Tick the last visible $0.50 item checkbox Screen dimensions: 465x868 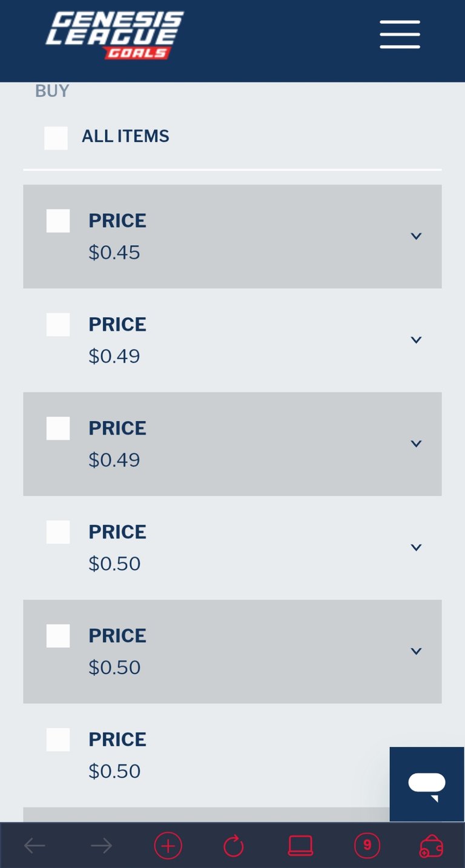coord(58,740)
